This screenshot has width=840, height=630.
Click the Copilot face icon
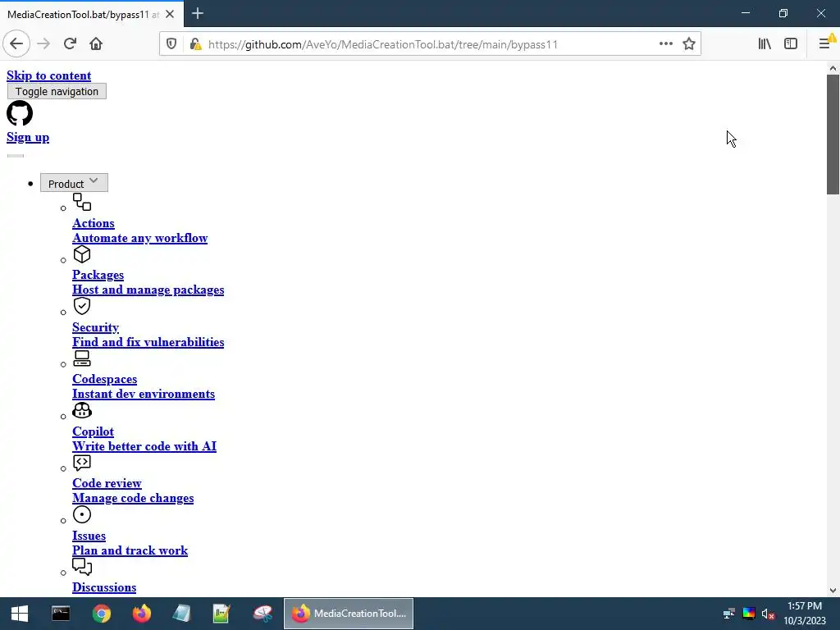[82, 410]
